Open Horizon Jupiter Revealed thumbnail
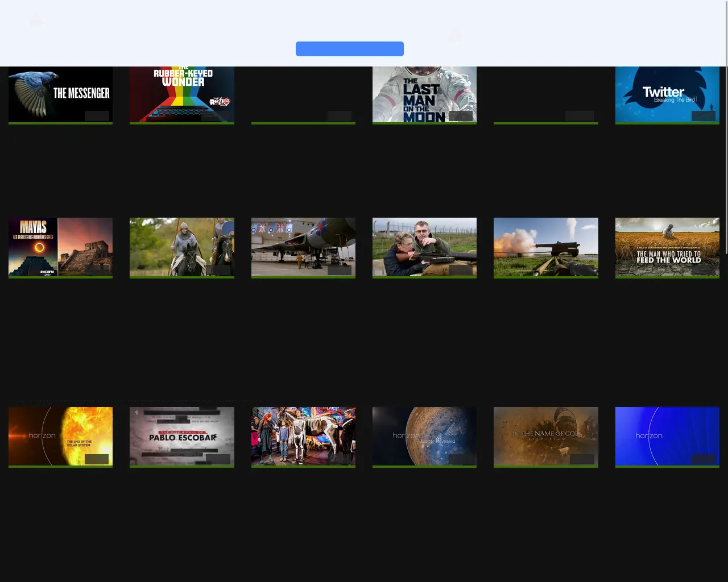Viewport: 728px width, 582px height. pyautogui.click(x=424, y=436)
